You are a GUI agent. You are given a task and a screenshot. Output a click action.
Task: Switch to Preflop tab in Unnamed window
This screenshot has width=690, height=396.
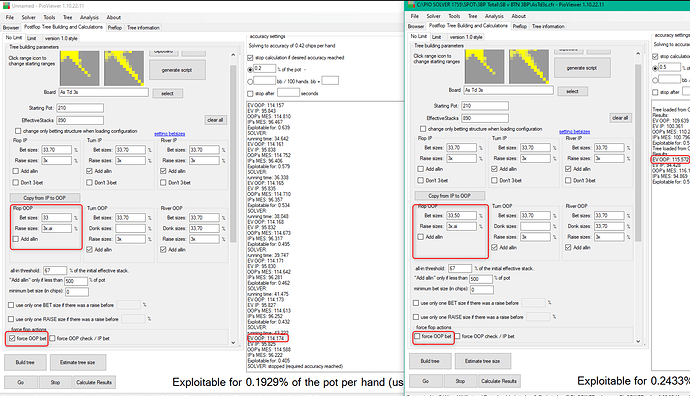coord(115,27)
